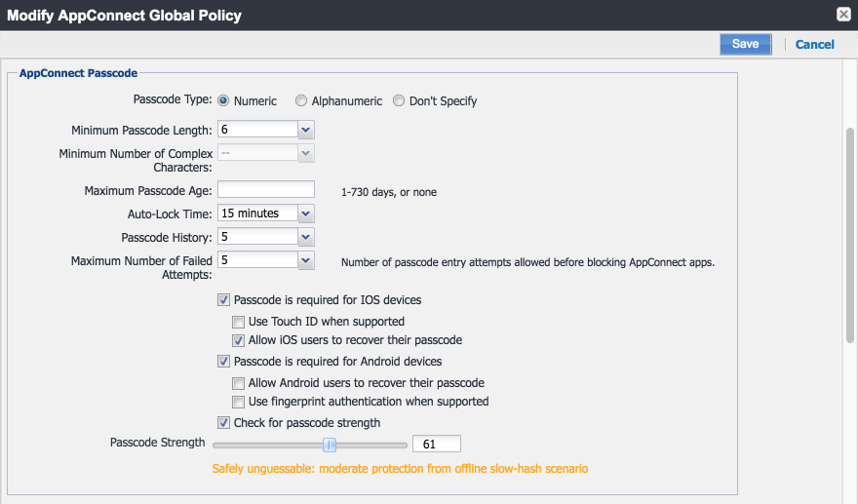Enable Use Touch ID when supported
858x504 pixels.
pyautogui.click(x=238, y=322)
